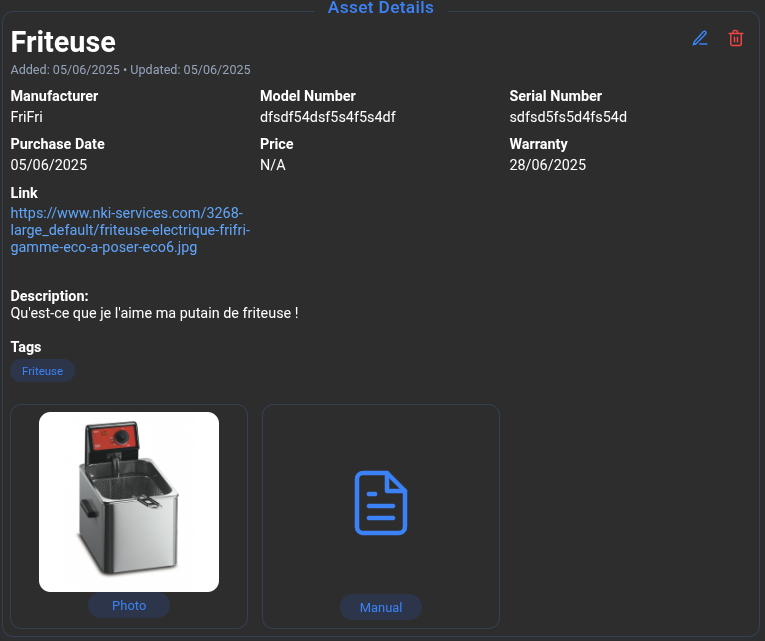Click manufacturer value FriFri
Viewport: 765px width, 641px height.
coord(26,117)
